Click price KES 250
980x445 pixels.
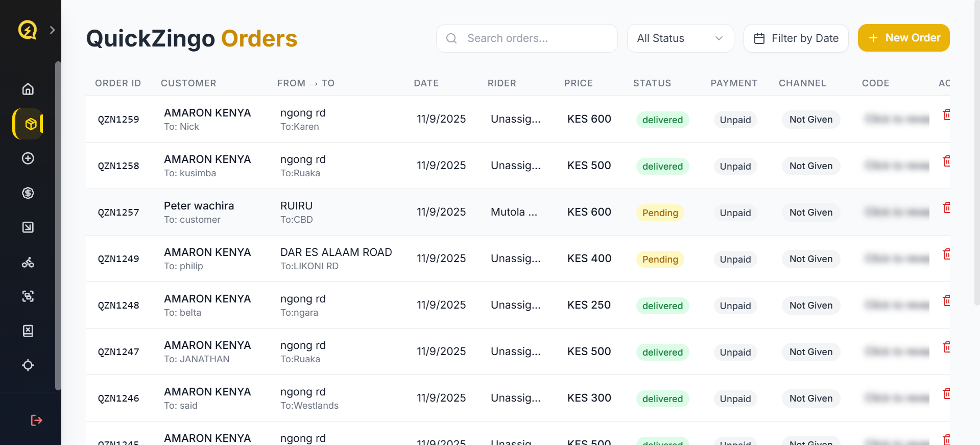pyautogui.click(x=589, y=305)
